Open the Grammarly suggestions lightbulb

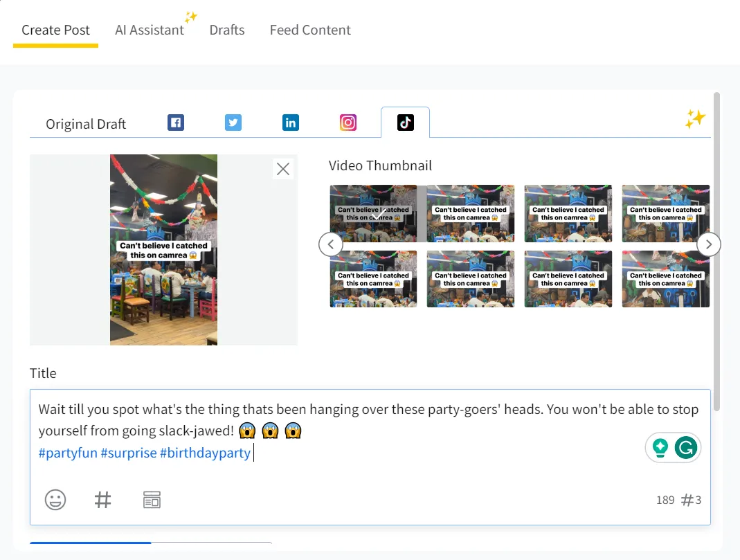click(660, 447)
